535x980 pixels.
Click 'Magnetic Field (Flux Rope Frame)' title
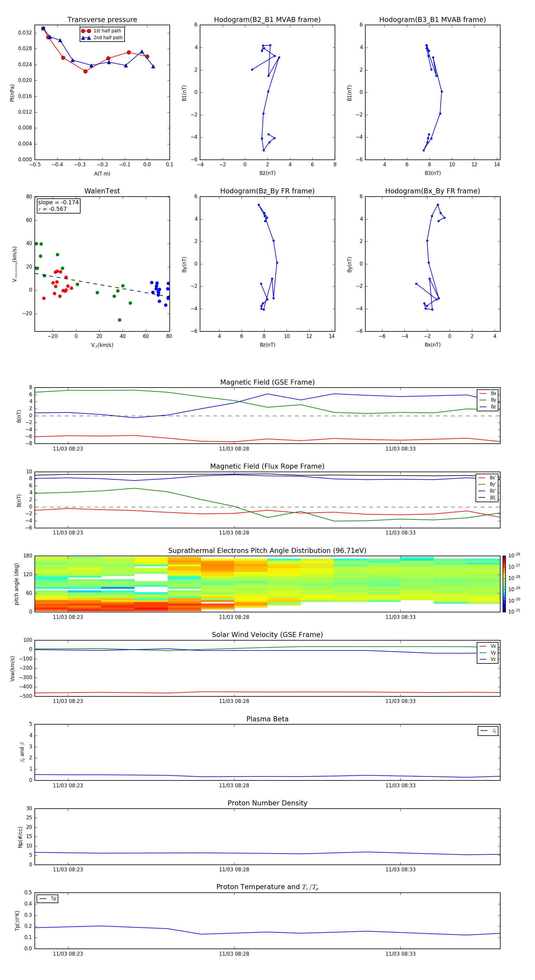click(267, 467)
